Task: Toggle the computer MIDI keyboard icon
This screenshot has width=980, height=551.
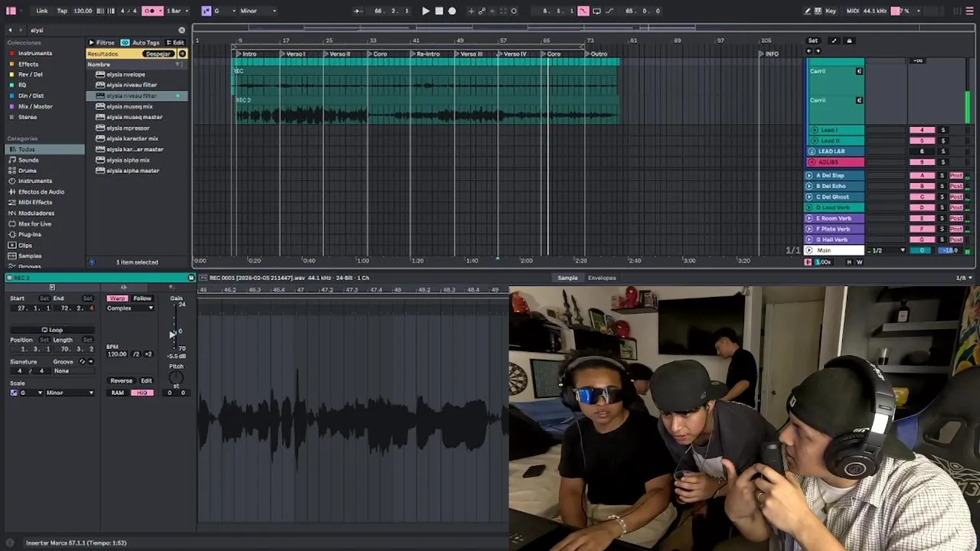Action: click(x=818, y=11)
